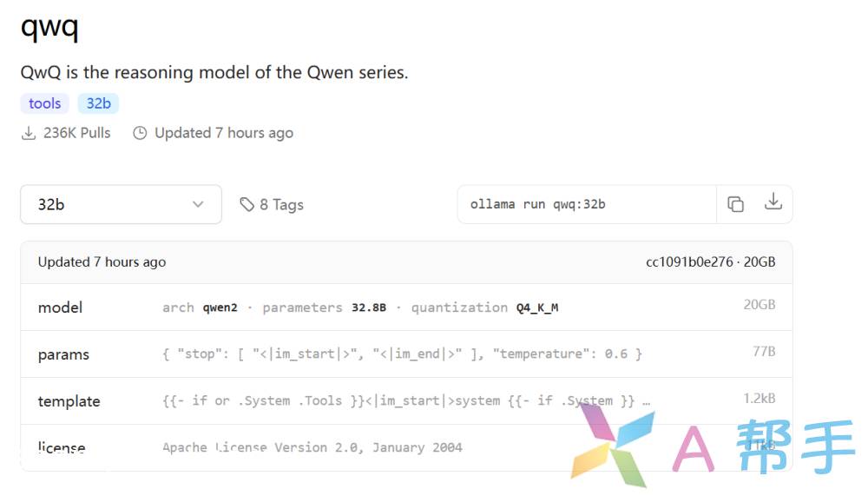Click the Apache License Version 2.0 text
Viewport: 868px width, 496px height.
(x=312, y=447)
